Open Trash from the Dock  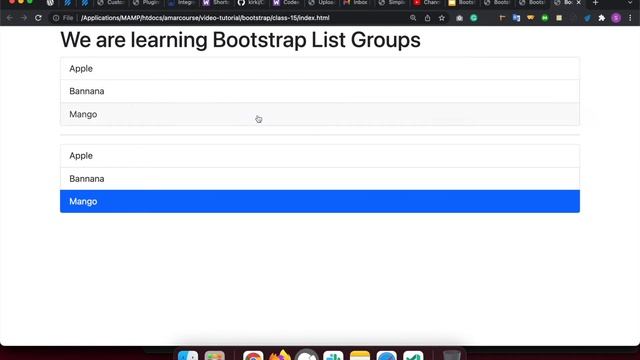tap(451, 356)
